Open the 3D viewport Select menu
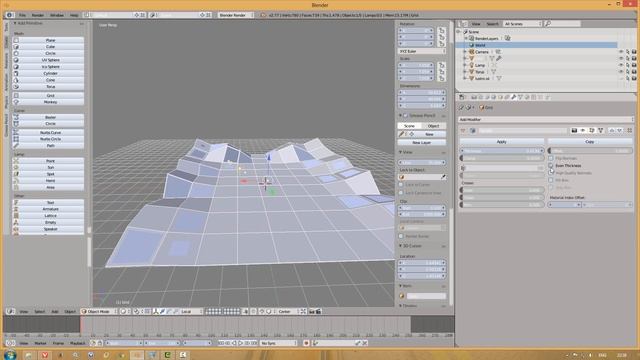 click(40, 311)
